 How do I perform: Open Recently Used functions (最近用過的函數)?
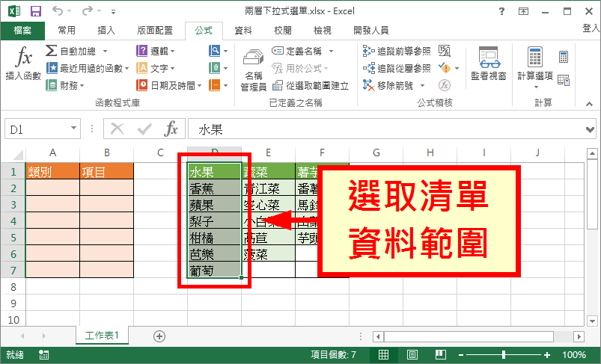click(88, 68)
